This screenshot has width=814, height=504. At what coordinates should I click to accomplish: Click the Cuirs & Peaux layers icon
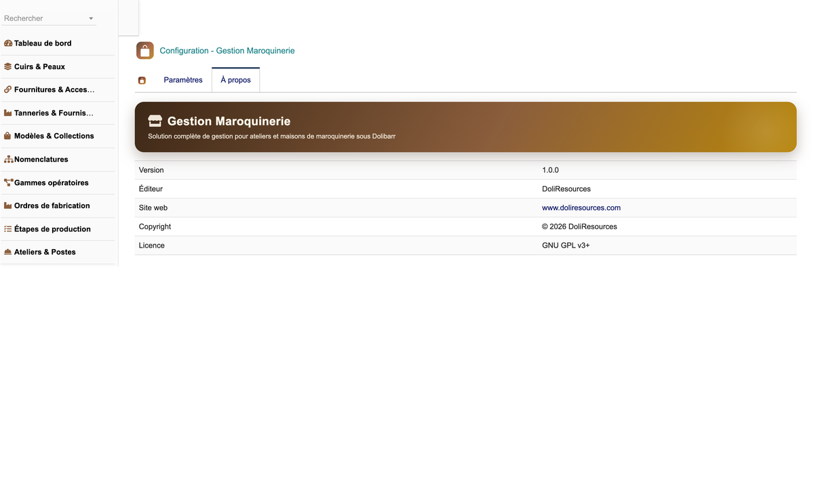click(8, 66)
